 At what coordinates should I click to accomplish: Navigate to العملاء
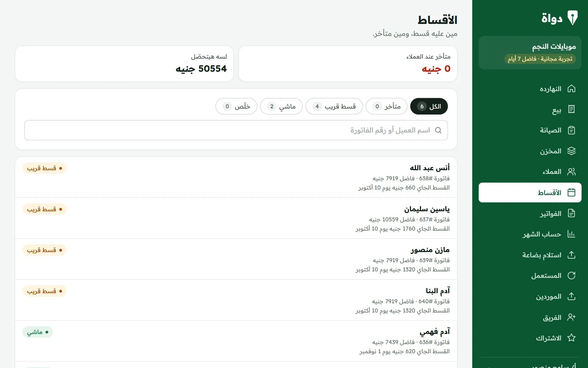pos(530,172)
